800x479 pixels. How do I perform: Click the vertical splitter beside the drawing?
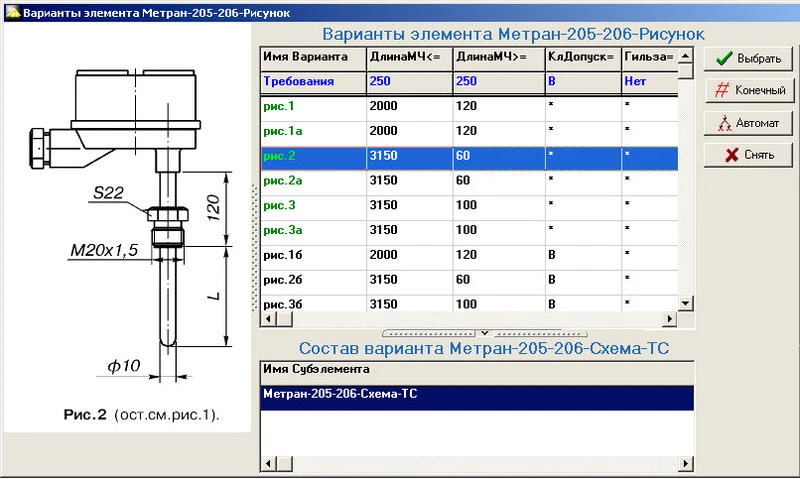(x=254, y=240)
